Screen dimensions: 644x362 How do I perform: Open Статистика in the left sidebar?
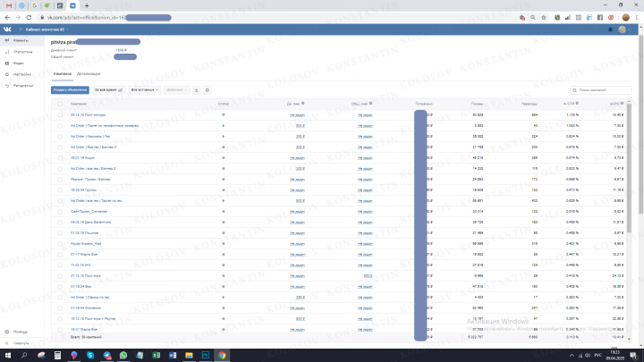(21, 52)
